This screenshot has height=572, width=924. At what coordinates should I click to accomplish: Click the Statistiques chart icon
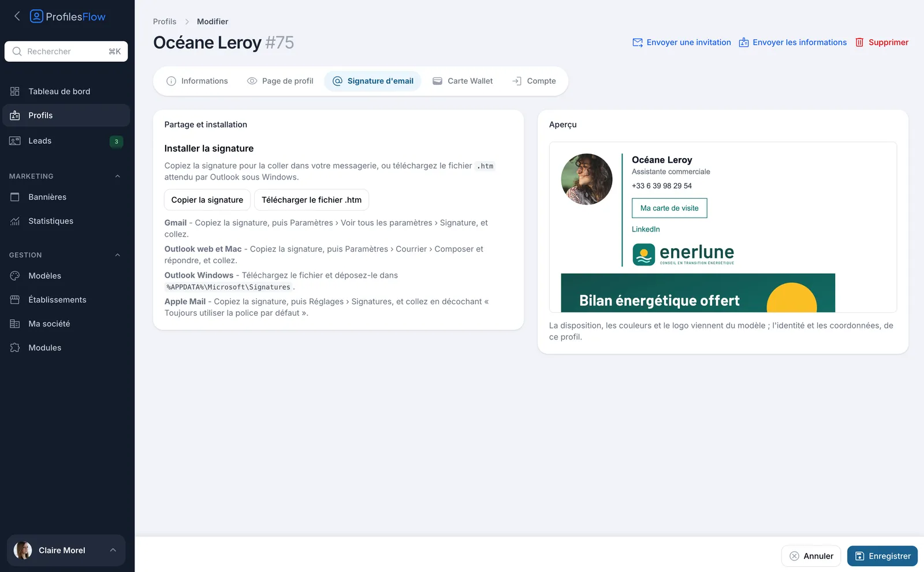tap(15, 221)
